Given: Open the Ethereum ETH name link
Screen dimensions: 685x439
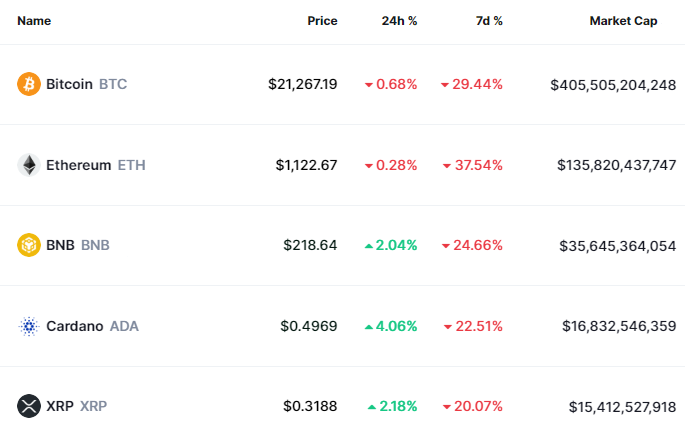Looking at the screenshot, I should [95, 165].
